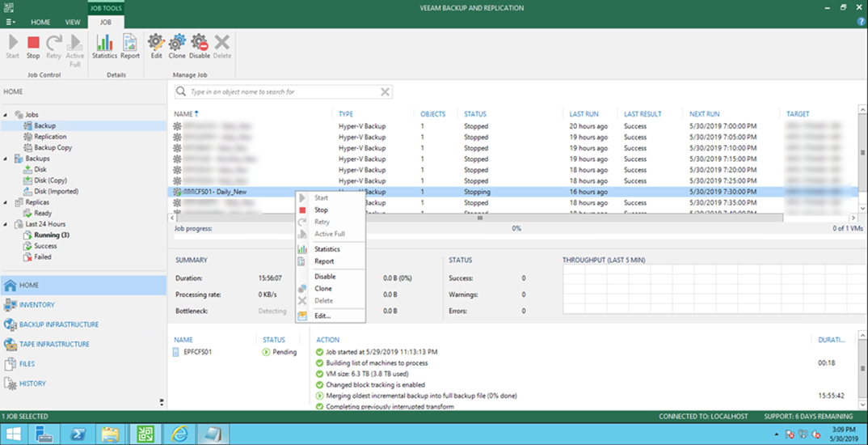
Task: Select Backup Copy in the tree
Action: 53,148
